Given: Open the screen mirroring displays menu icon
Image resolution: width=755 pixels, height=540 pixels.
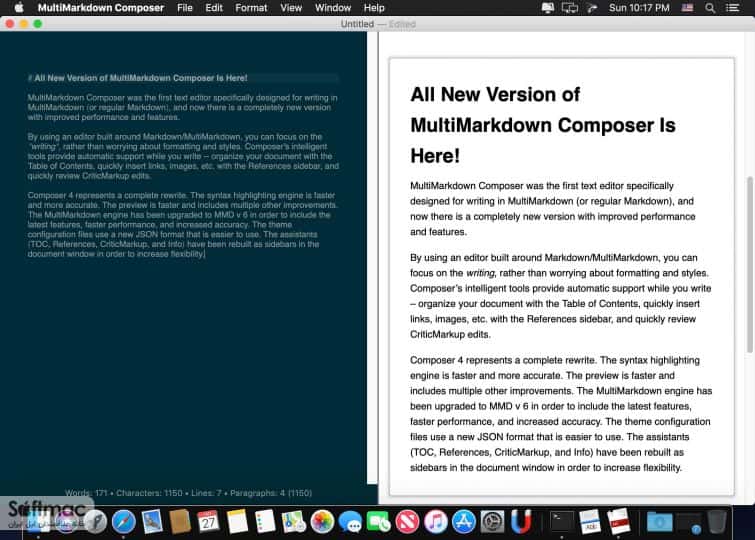Looking at the screenshot, I should click(x=570, y=8).
